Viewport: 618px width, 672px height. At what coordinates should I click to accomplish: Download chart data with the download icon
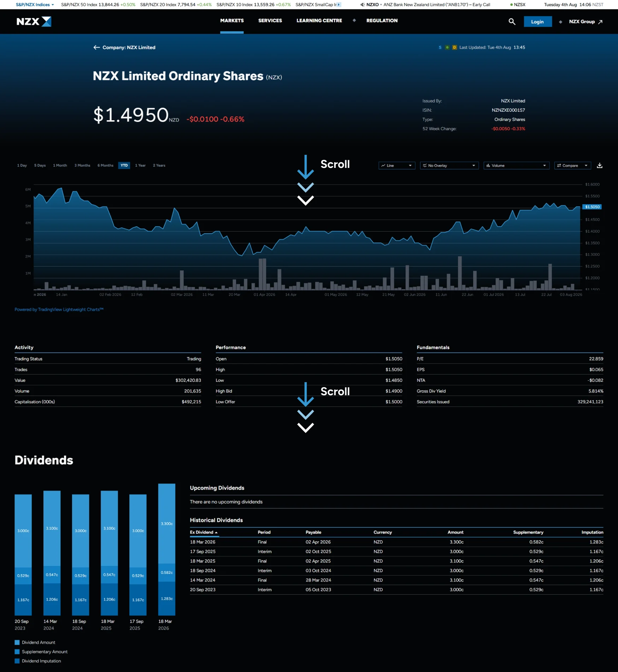pyautogui.click(x=600, y=165)
